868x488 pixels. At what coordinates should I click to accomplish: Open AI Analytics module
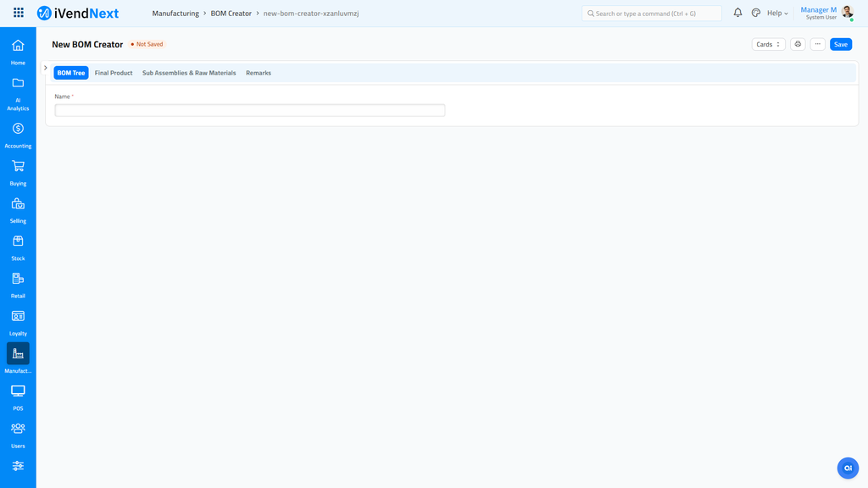pyautogui.click(x=18, y=94)
